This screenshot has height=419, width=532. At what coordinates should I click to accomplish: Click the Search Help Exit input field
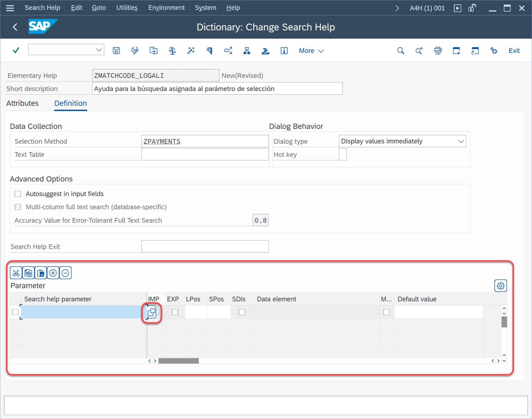pyautogui.click(x=205, y=247)
